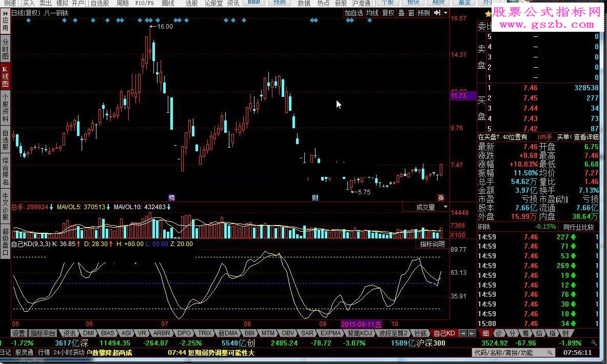The image size is (607, 364).
Task: Switch to 分时图 intraday view in sidebar
Action: click(x=6, y=49)
